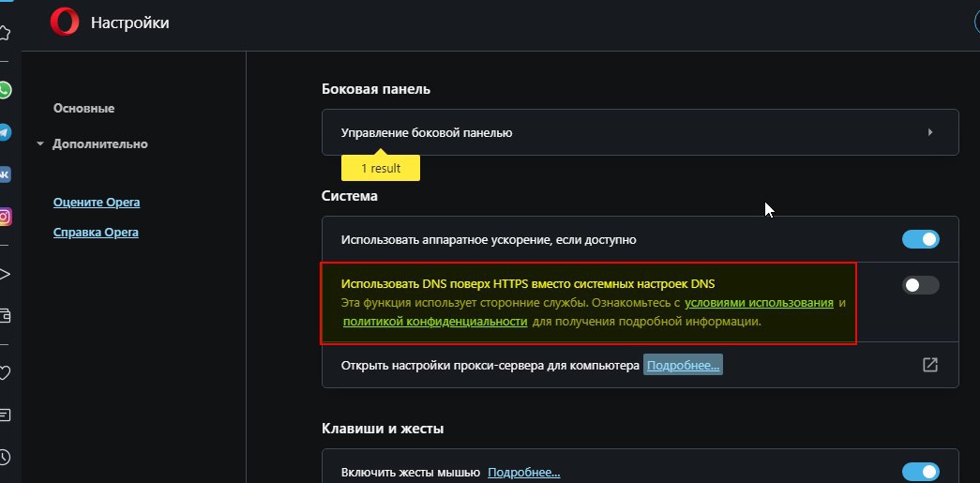Click the bookmarks star icon in sidebar
Viewport: 980px width, 483px height.
[5, 33]
